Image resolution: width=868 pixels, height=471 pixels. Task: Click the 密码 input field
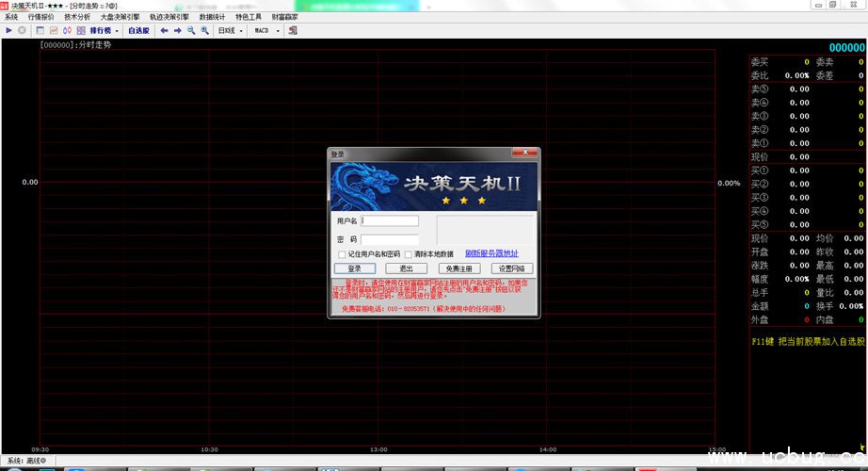click(x=390, y=239)
